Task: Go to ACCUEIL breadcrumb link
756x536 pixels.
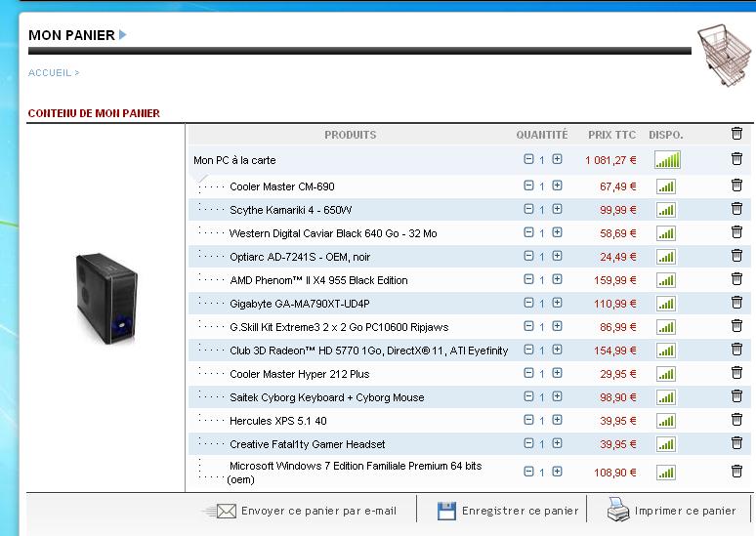Action: pos(50,73)
